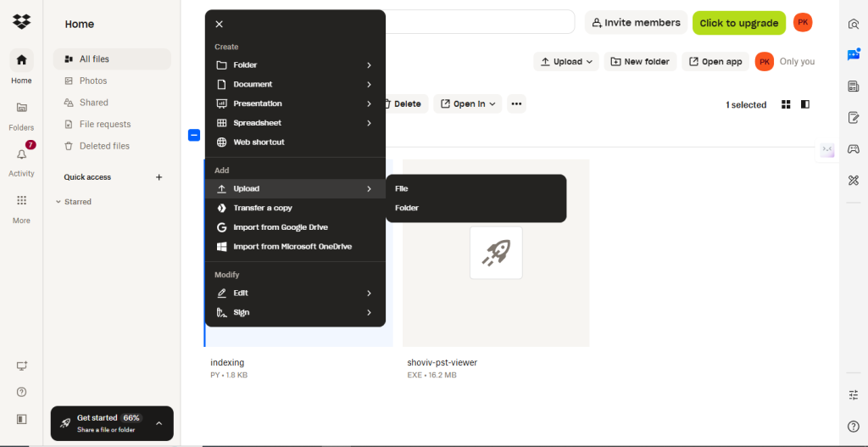Open the help icon bottom of right rail
This screenshot has width=868, height=447.
pos(854,427)
